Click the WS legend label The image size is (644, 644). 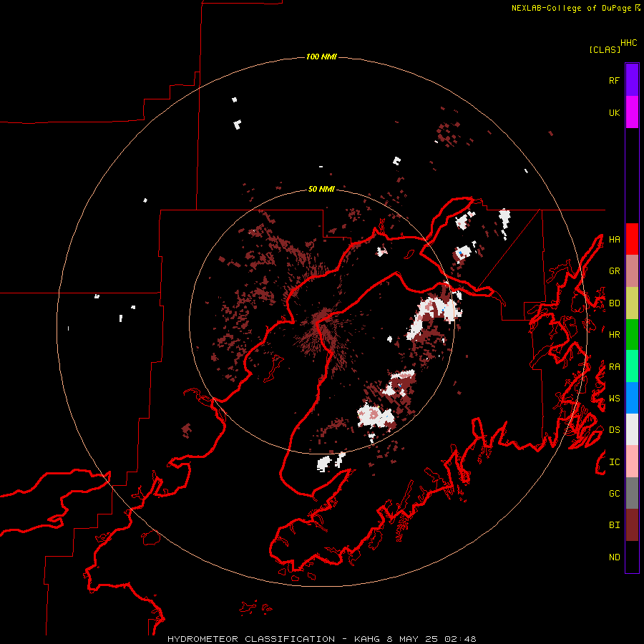coord(614,399)
